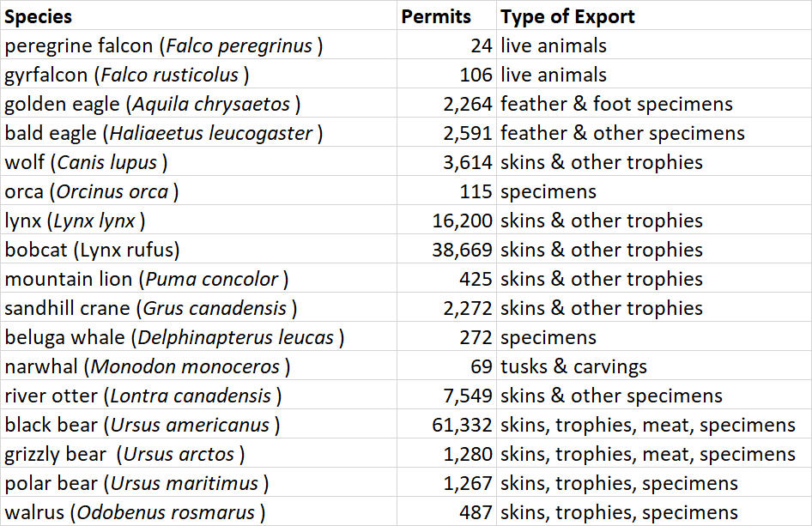Click the Species column header cell
Viewport: 812px width, 526px height.
click(x=39, y=16)
